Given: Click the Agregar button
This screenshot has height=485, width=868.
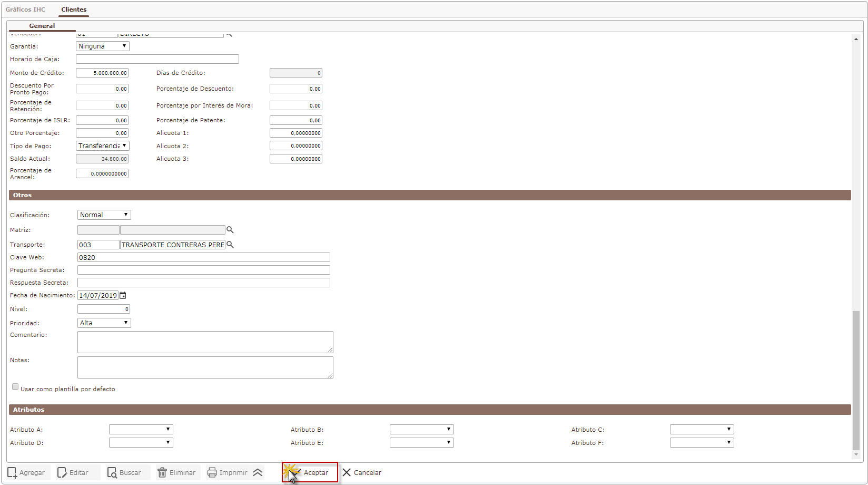Looking at the screenshot, I should [27, 473].
